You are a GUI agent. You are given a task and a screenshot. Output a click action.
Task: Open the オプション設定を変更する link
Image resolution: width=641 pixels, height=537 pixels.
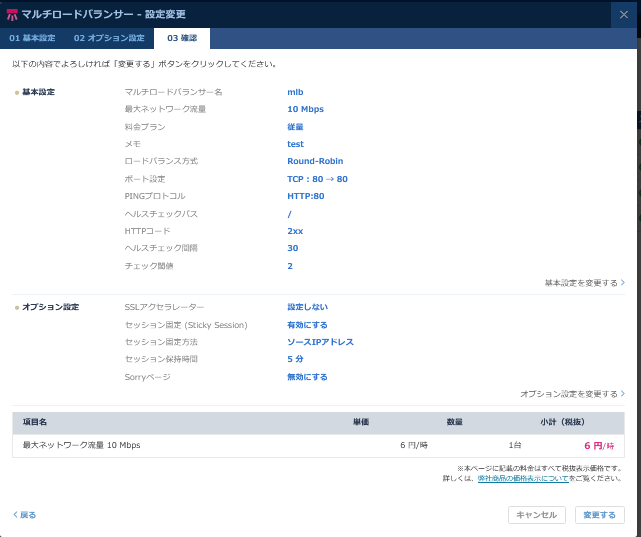pos(568,394)
